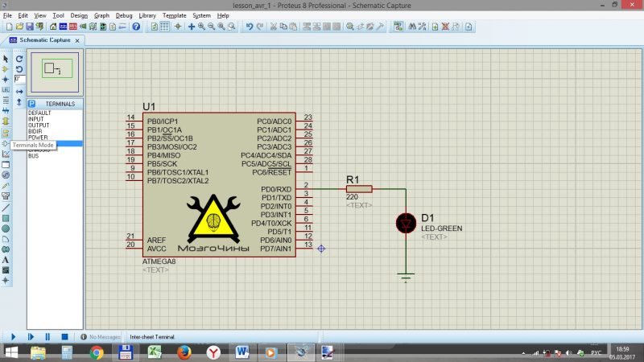This screenshot has width=644, height=362.
Task: Select OUTPUT terminal in list
Action: 39,125
